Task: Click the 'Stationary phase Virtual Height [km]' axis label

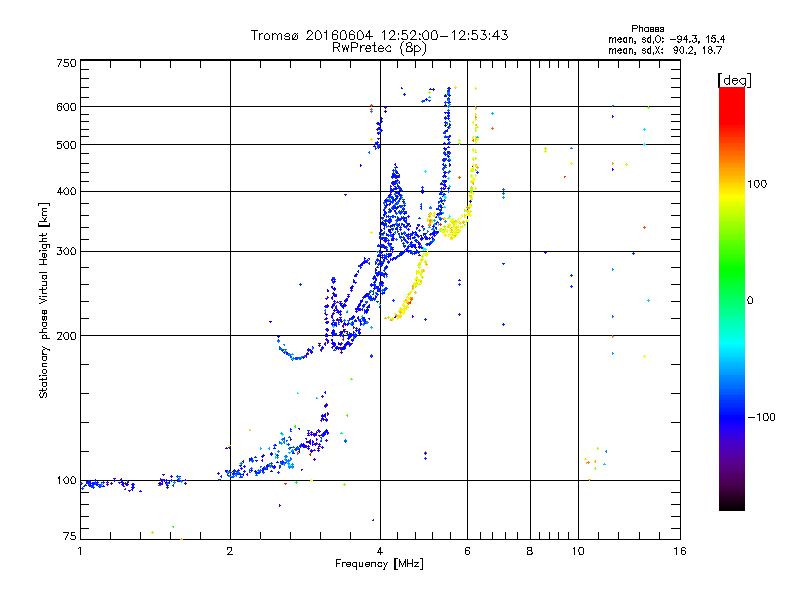Action: (x=43, y=300)
